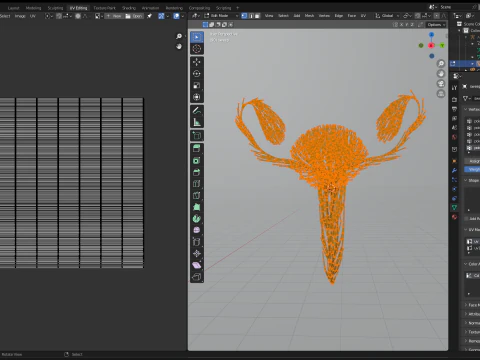Click the 3D viewport pan hand icon
Image resolution: width=480 pixels, height=360 pixels.
pyautogui.click(x=441, y=74)
